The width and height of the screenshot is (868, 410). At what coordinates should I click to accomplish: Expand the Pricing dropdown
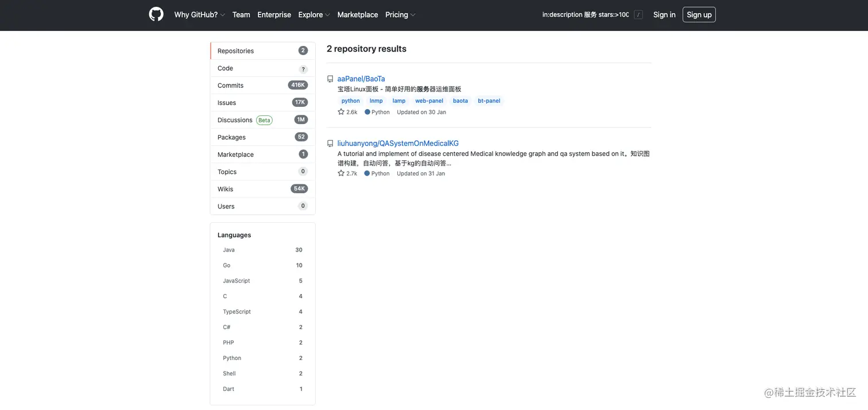[400, 15]
